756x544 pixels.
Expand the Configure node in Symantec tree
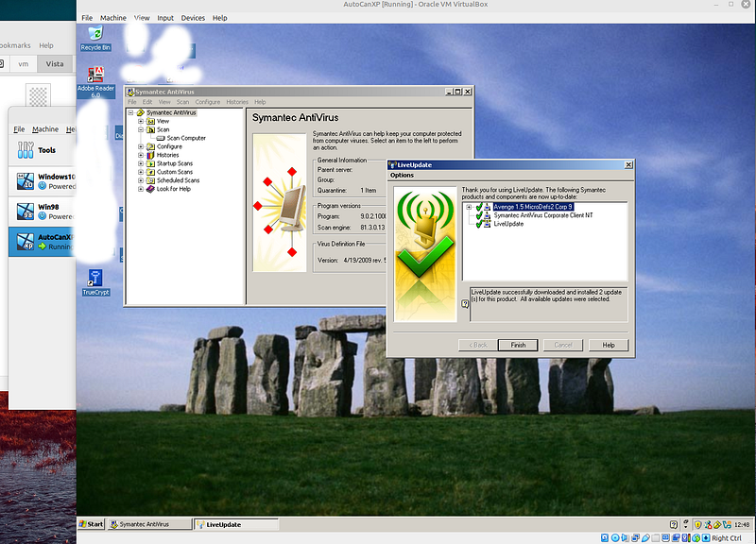[x=141, y=146]
